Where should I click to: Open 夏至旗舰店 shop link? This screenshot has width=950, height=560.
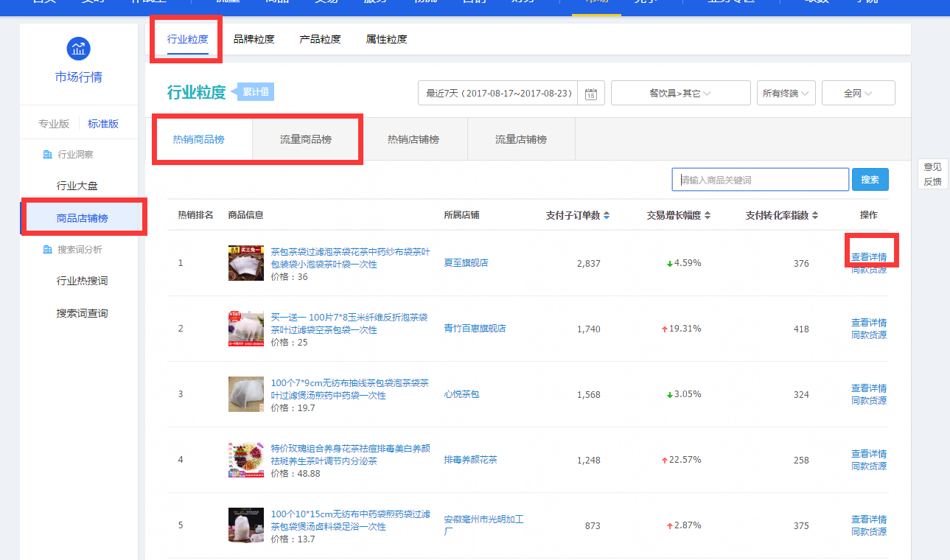(466, 263)
